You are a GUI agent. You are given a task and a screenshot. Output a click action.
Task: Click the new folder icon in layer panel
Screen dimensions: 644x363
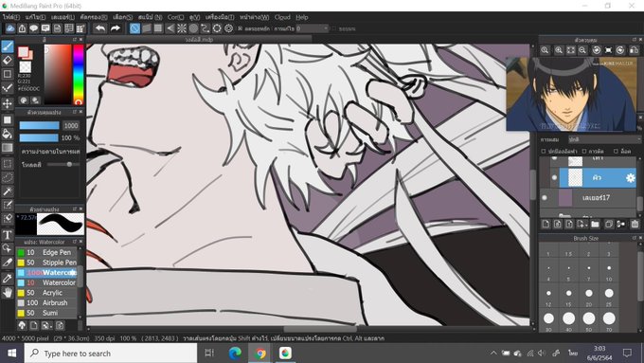595,224
